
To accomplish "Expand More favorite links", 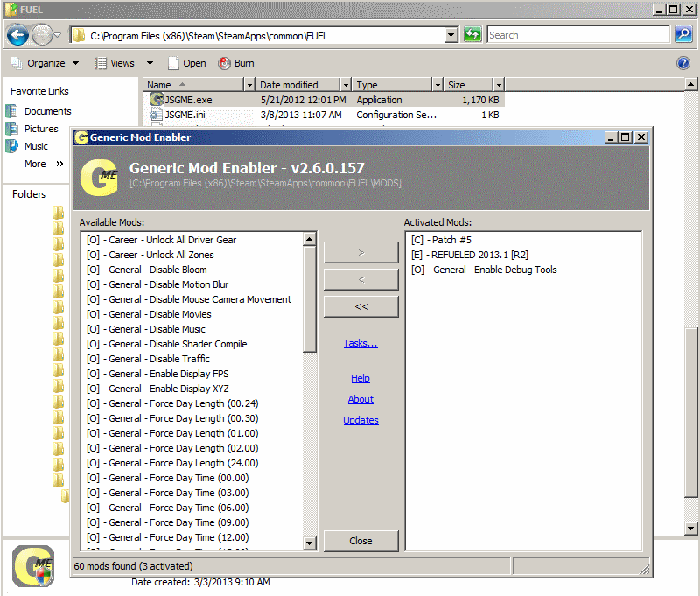I will click(44, 164).
